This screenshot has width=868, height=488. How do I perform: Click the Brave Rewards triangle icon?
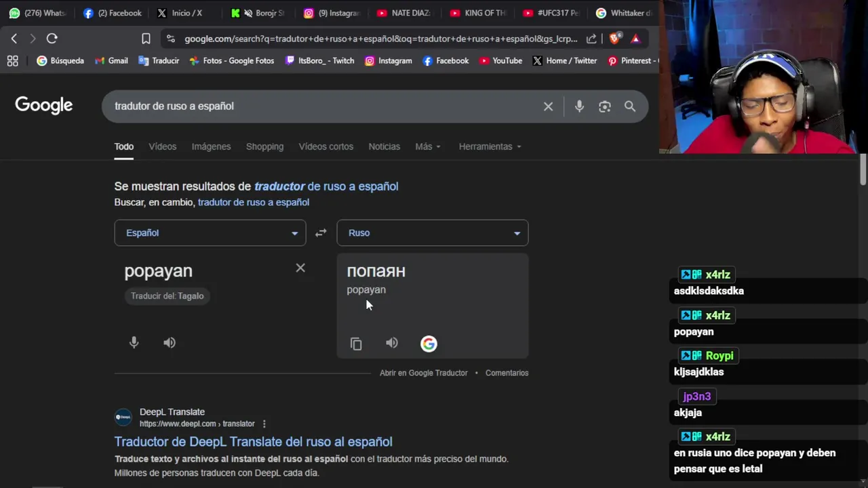635,39
